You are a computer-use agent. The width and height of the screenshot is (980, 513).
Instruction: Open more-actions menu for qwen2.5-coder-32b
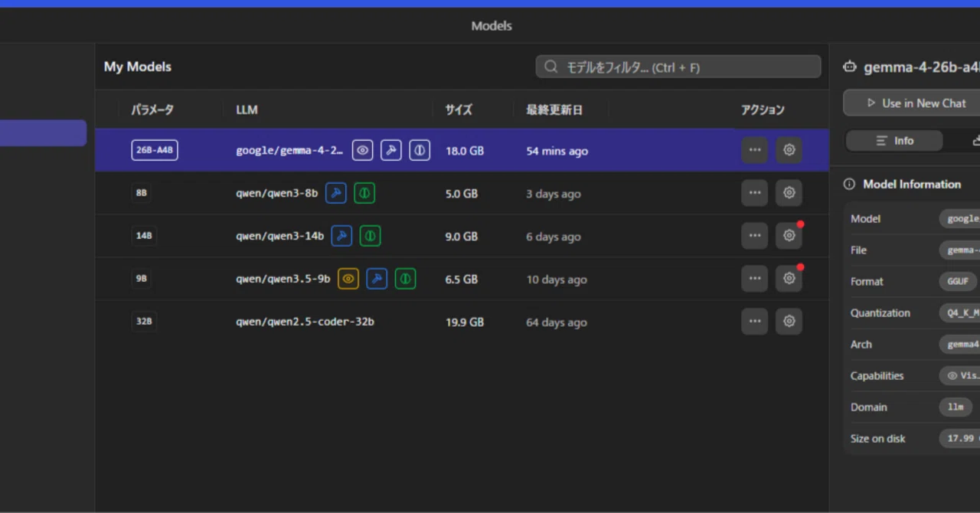pos(755,322)
